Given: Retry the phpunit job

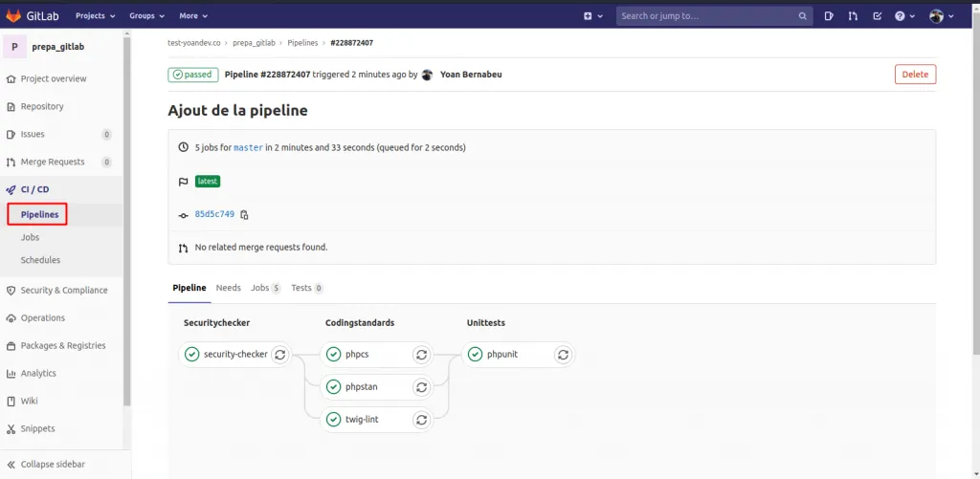Looking at the screenshot, I should point(563,355).
